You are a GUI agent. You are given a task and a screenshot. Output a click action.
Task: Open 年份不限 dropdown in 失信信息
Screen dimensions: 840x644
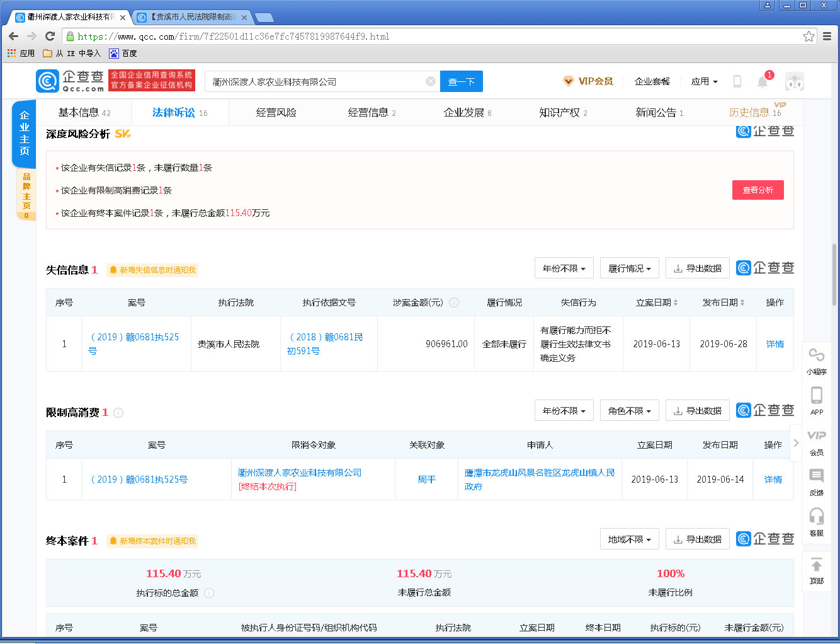click(564, 268)
